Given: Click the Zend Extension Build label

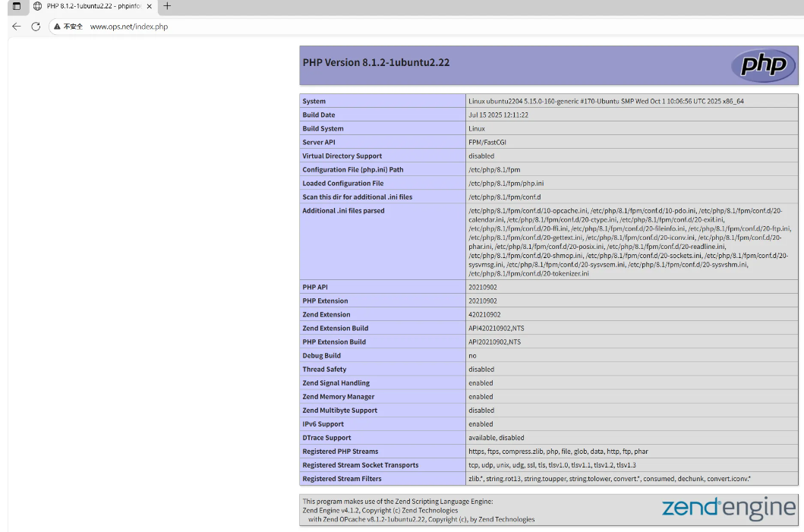Looking at the screenshot, I should tap(336, 329).
